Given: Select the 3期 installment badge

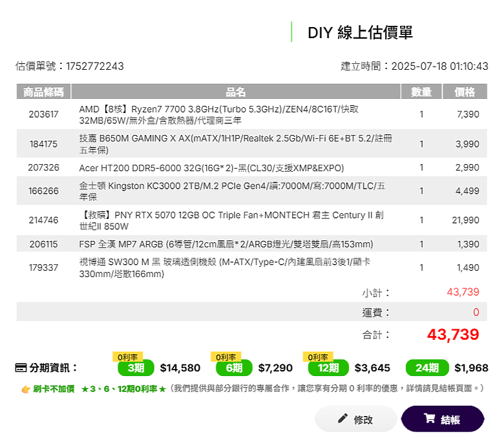Looking at the screenshot, I should pyautogui.click(x=136, y=368).
